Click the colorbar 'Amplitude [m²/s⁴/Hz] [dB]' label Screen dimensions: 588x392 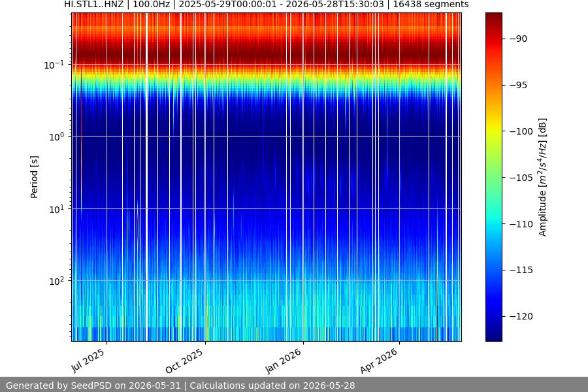coord(543,177)
